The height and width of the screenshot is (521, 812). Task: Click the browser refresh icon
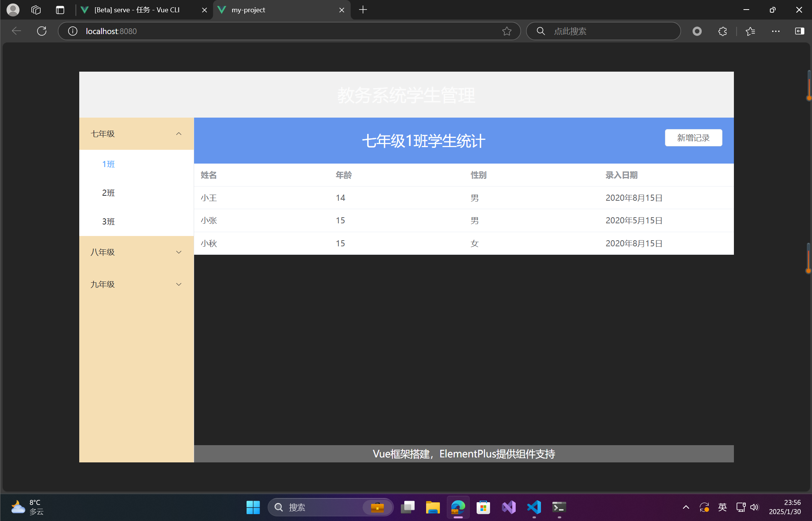42,31
